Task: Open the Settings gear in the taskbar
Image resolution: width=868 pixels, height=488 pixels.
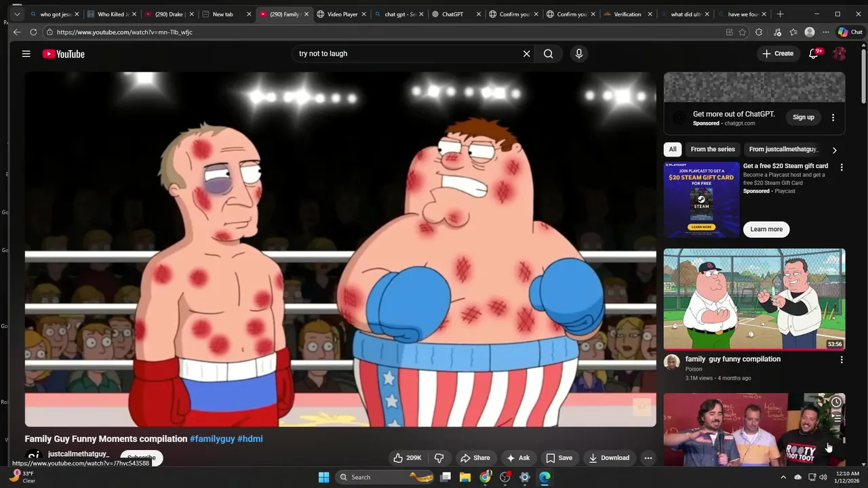Action: coord(525,477)
